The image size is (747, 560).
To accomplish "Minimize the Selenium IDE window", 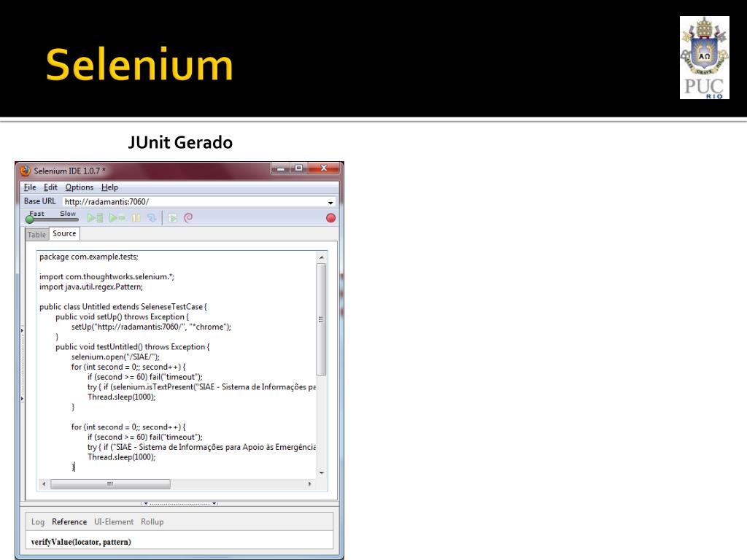I will click(x=281, y=168).
